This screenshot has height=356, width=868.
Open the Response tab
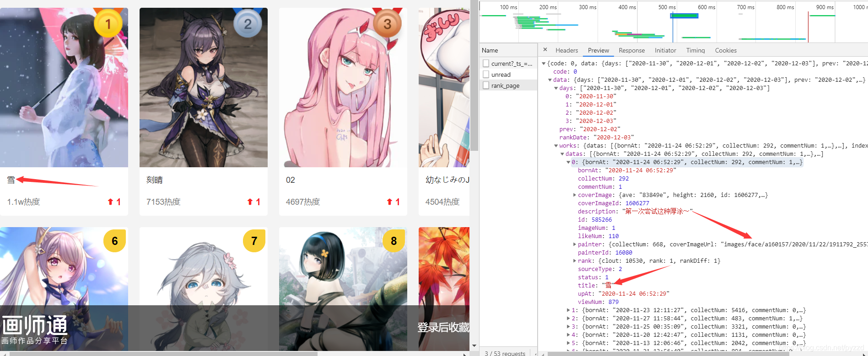click(x=631, y=50)
